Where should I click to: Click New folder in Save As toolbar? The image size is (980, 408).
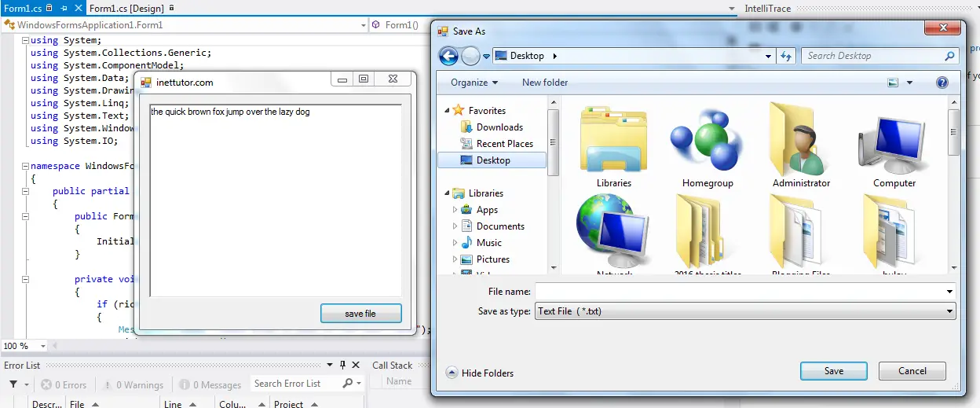click(545, 83)
